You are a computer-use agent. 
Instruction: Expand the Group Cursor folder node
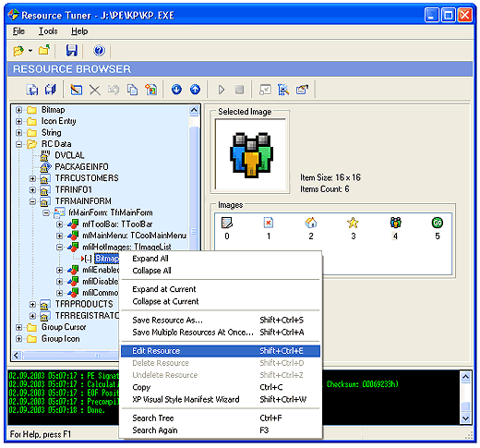point(18,327)
